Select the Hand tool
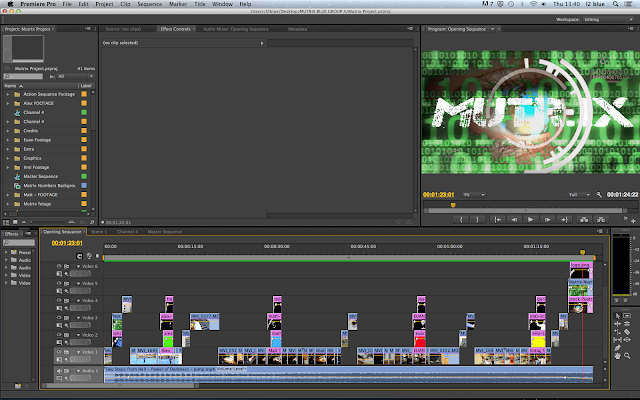Screen dimensions: 640x400 point(618,356)
